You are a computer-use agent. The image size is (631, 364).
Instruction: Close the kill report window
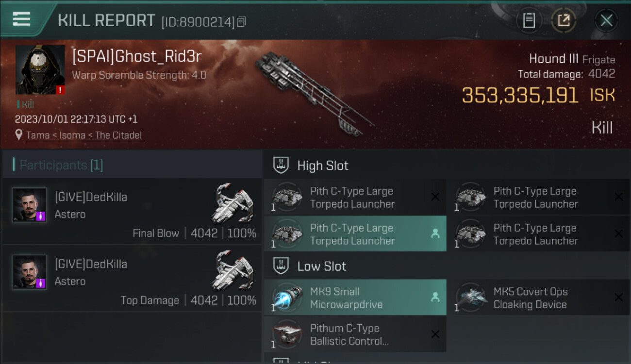click(x=606, y=20)
